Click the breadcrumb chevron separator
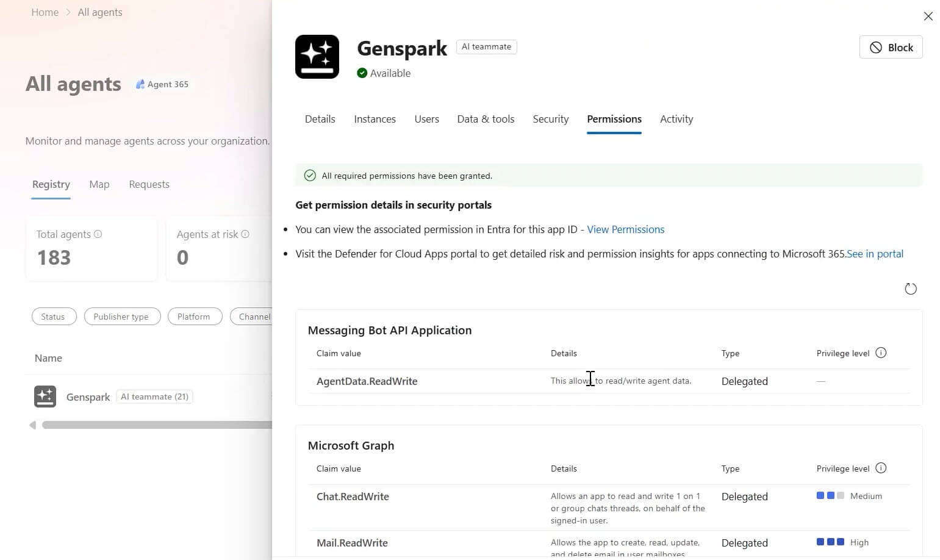 point(68,12)
